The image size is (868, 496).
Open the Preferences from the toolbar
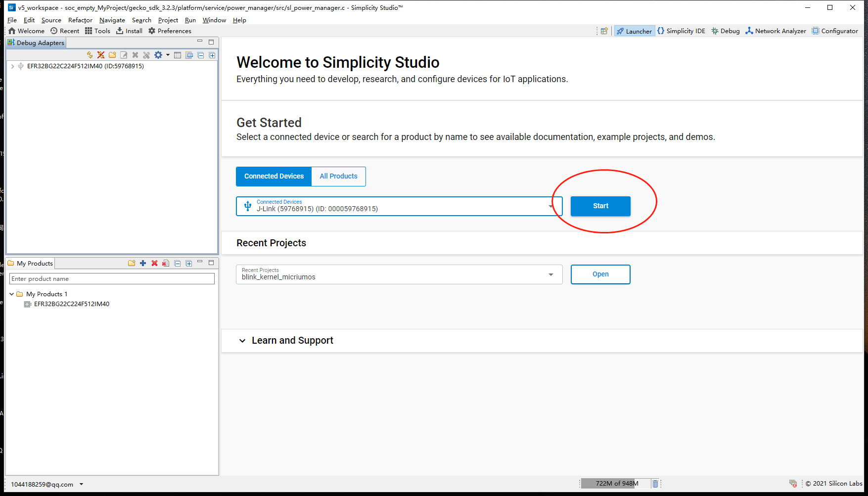pos(170,31)
